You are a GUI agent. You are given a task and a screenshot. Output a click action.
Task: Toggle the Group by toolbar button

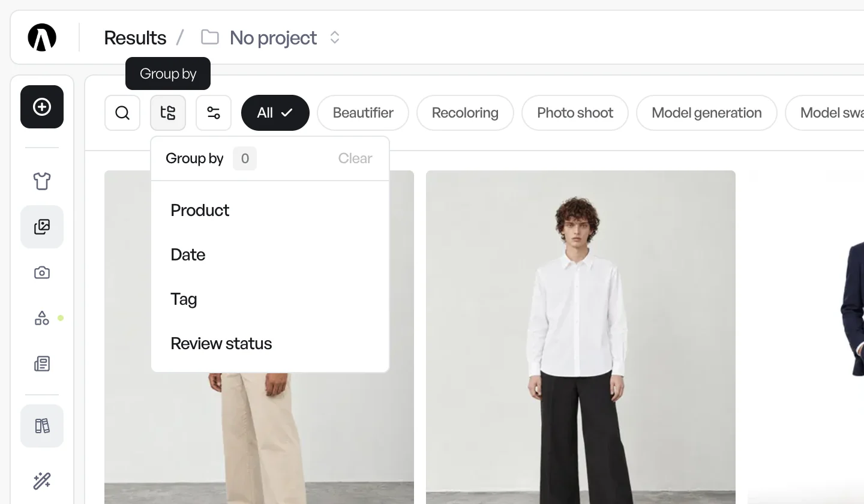168,113
